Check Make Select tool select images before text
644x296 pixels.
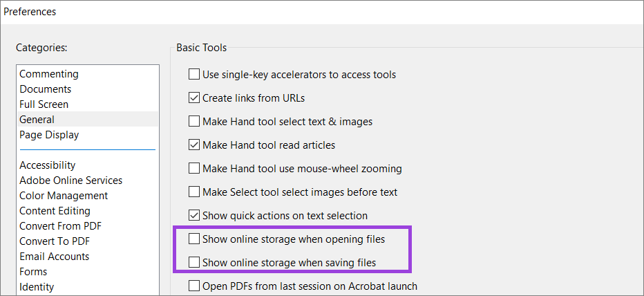(x=194, y=192)
